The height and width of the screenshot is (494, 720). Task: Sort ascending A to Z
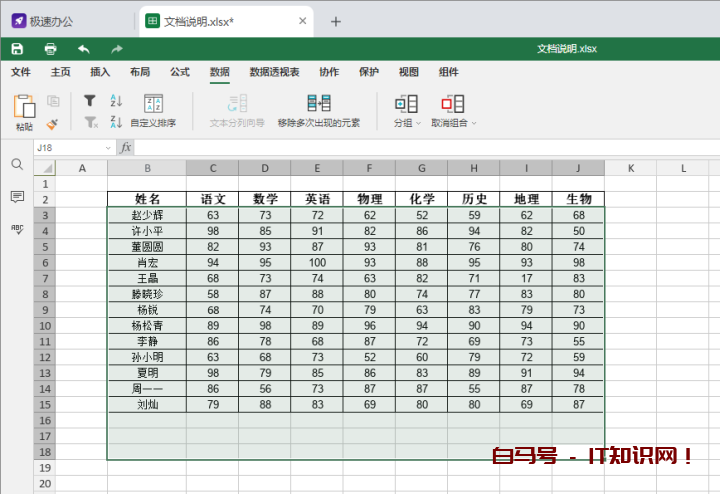tap(116, 101)
